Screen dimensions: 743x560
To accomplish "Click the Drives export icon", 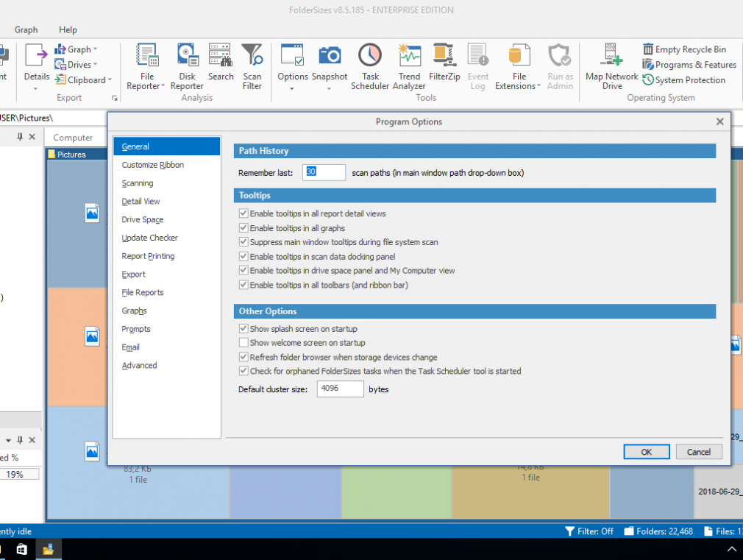I will click(60, 65).
